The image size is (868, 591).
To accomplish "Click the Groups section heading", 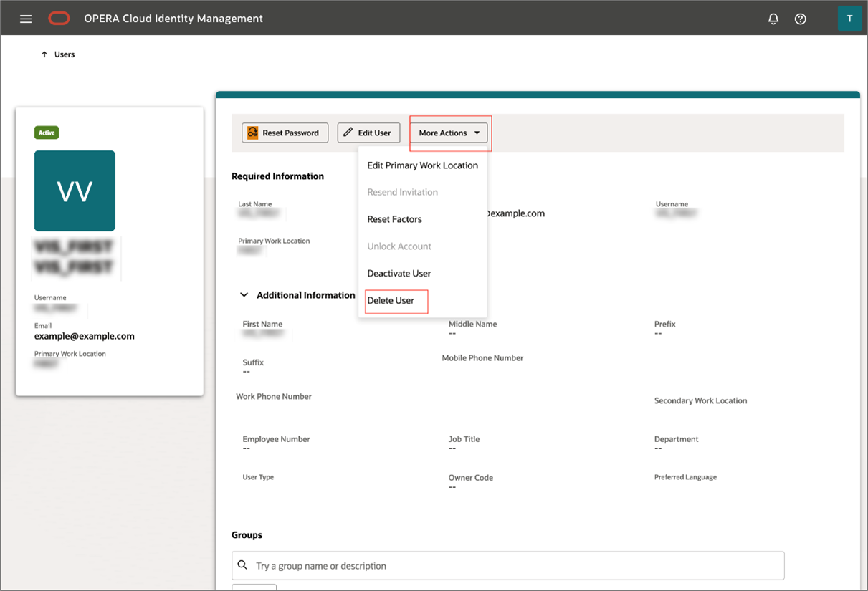I will pos(247,535).
